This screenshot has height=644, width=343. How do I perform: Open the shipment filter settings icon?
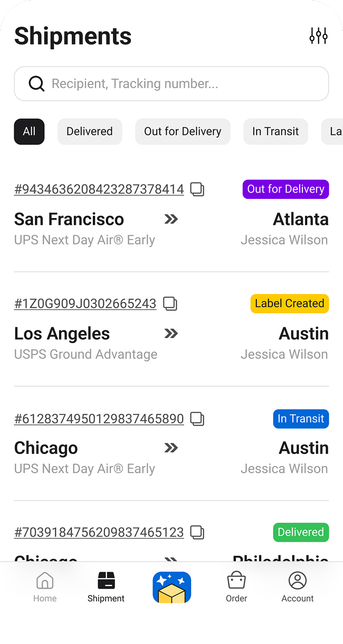click(x=318, y=35)
